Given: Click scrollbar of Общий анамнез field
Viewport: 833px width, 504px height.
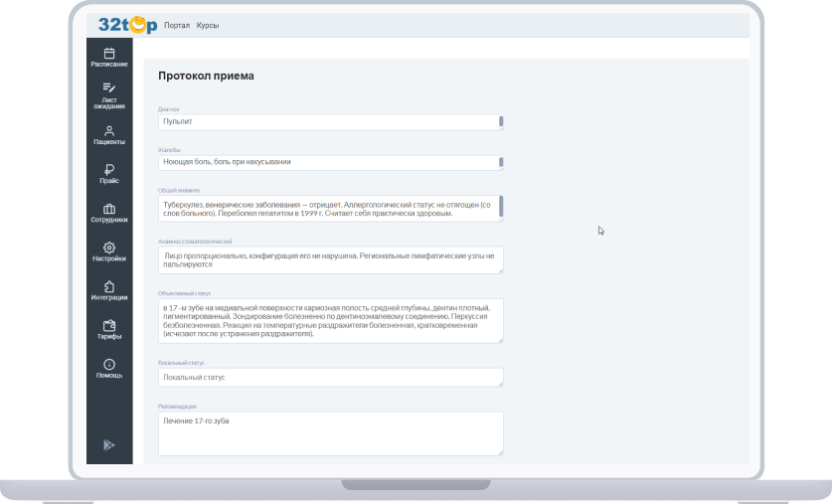Looking at the screenshot, I should pyautogui.click(x=501, y=207).
